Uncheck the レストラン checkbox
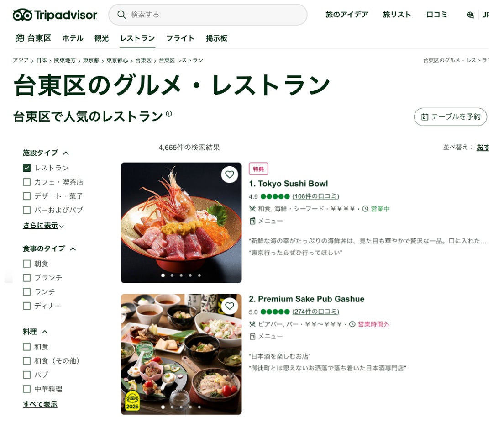The image size is (504, 423). pyautogui.click(x=27, y=168)
